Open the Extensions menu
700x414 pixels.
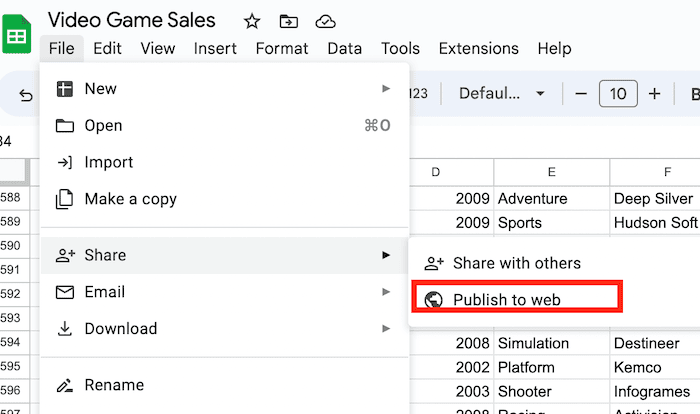[x=478, y=48]
